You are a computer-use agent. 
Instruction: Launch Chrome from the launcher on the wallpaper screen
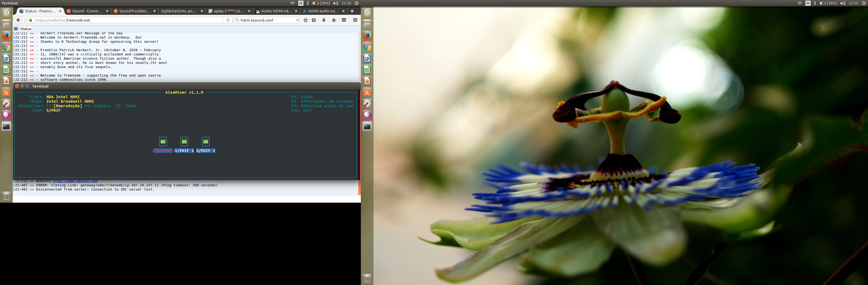pos(367,47)
